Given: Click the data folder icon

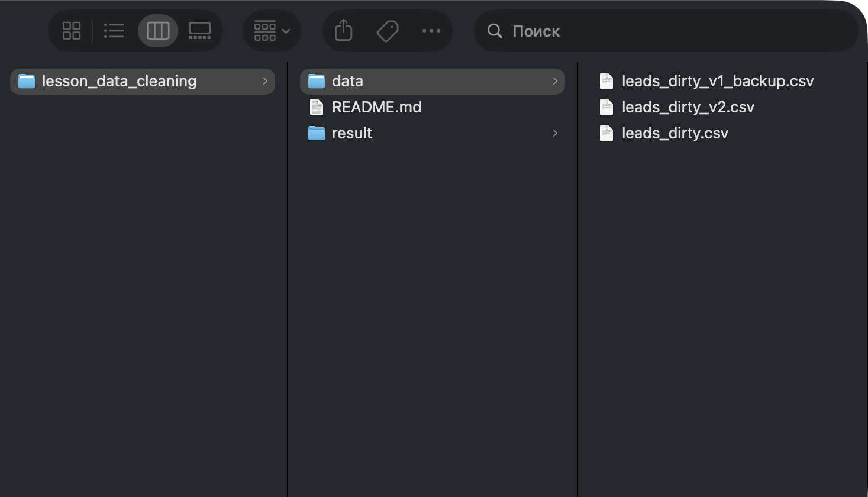Looking at the screenshot, I should tap(317, 81).
